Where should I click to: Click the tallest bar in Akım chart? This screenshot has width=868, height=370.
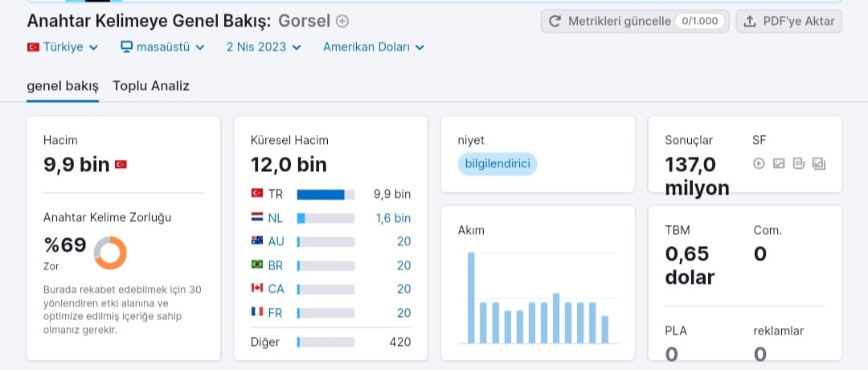point(471,298)
